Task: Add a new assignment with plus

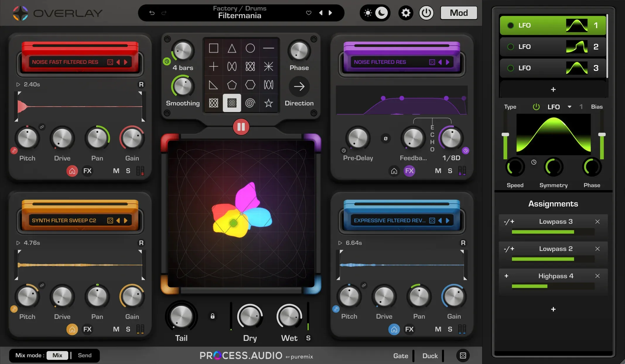Action: tap(553, 309)
